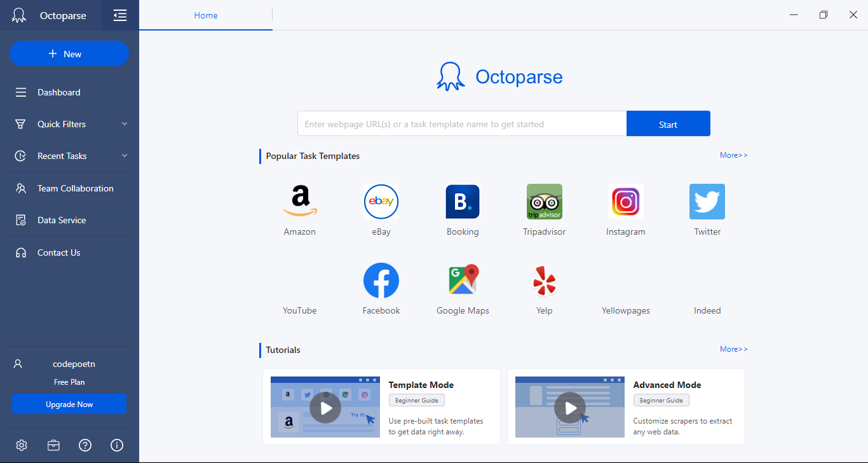Show app info with the info icon

[117, 445]
